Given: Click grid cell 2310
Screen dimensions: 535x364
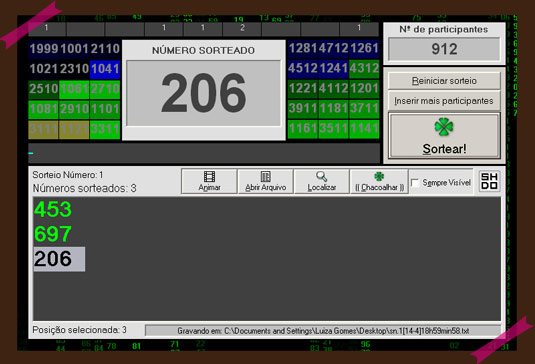Looking at the screenshot, I should 74,69.
